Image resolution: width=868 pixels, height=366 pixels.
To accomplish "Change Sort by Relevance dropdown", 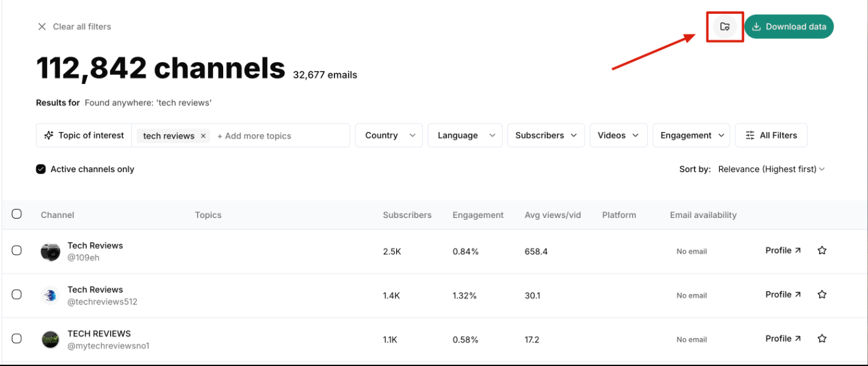I will 771,169.
